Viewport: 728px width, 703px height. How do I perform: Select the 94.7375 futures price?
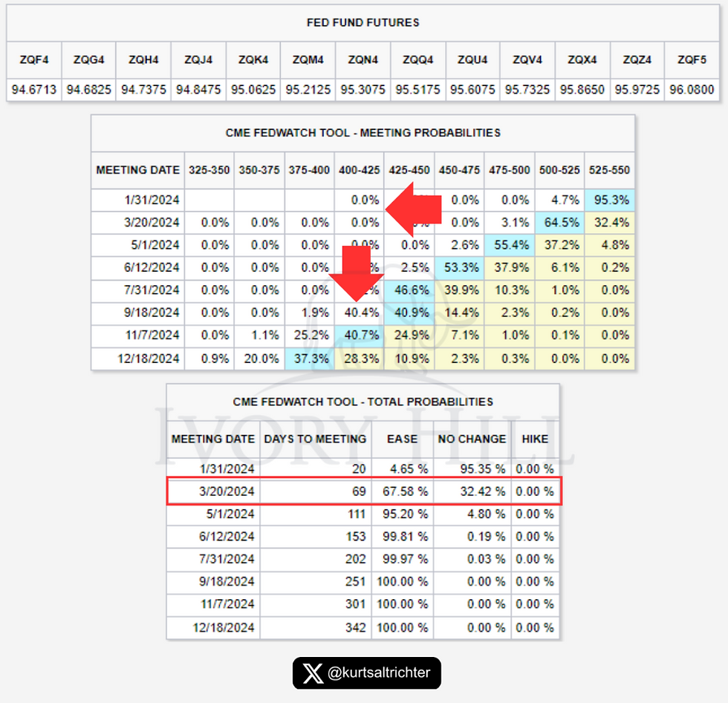click(x=143, y=90)
